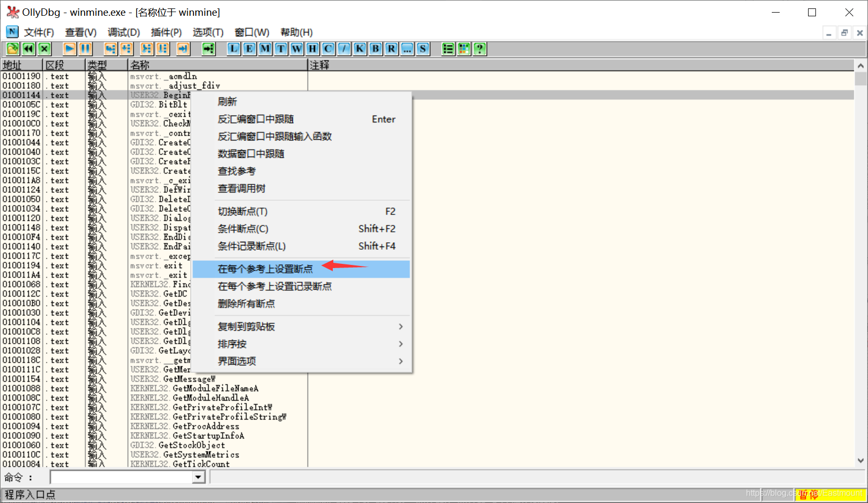This screenshot has height=503, width=868.
Task: Select the KERNEL32.GetProcAddress row
Action: click(427, 426)
